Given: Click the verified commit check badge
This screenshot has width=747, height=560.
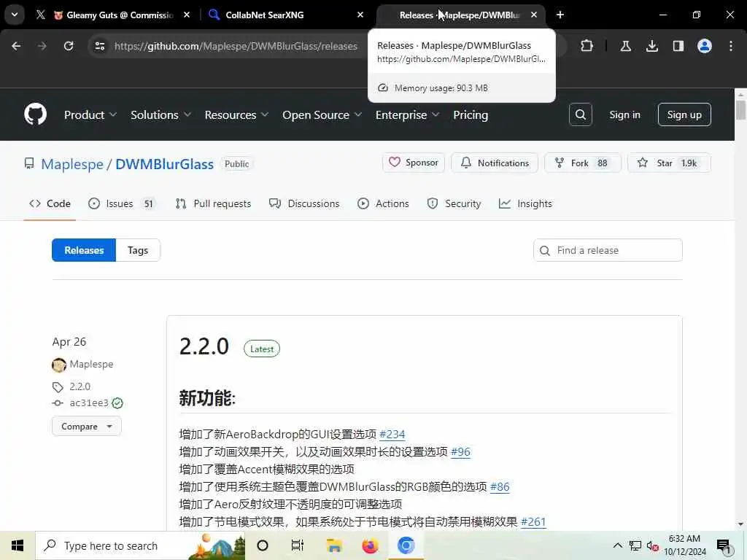Looking at the screenshot, I should (117, 403).
